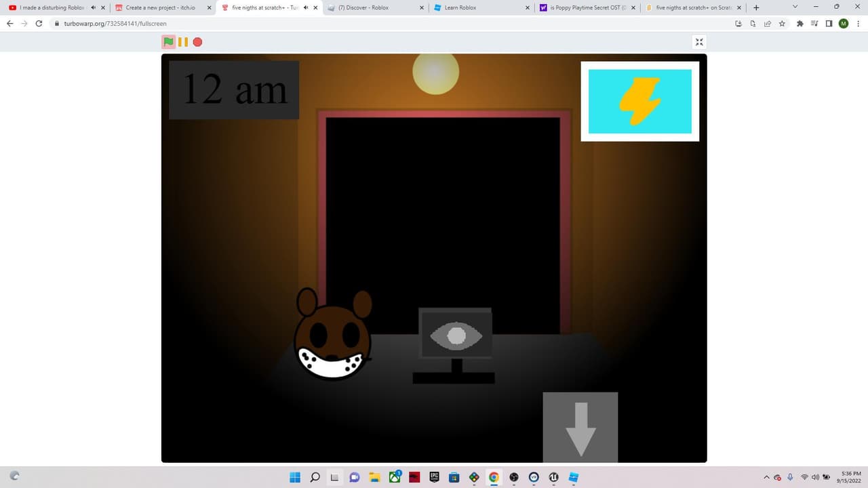Exit fullscreen using the collapse arrows icon
The width and height of the screenshot is (868, 488).
coord(700,42)
